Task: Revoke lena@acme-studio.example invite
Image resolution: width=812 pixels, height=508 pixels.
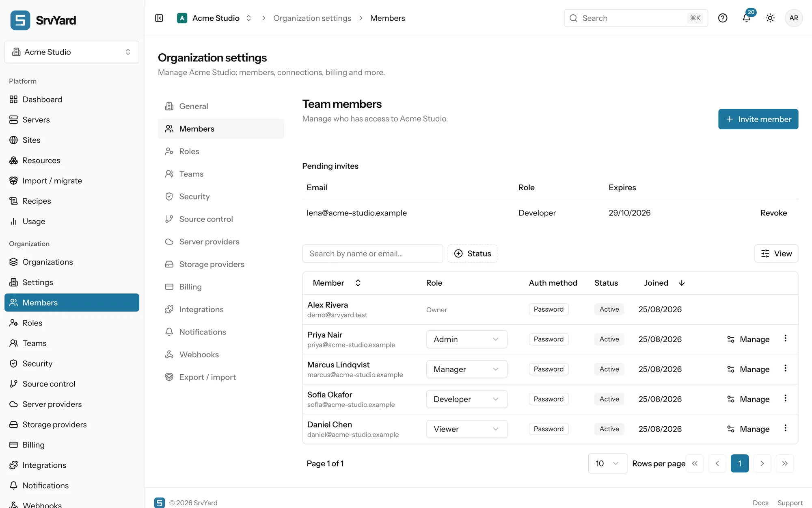Action: pos(773,213)
